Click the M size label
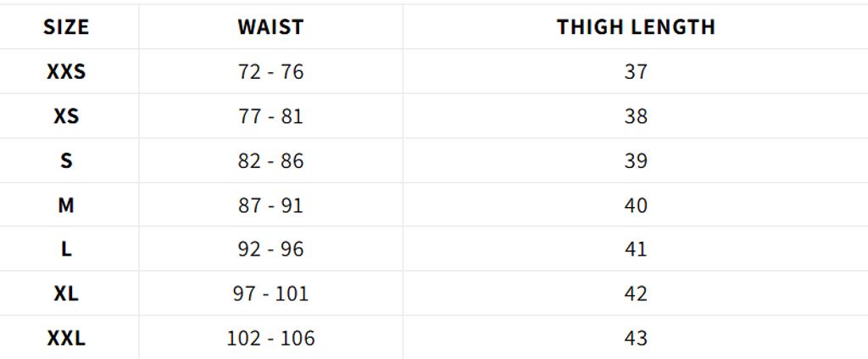Screen dimensions: 868x359 66,205
